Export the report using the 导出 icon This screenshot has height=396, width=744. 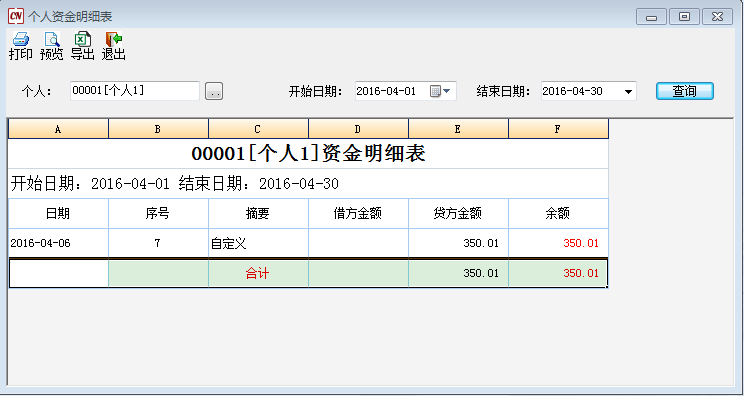[83, 46]
